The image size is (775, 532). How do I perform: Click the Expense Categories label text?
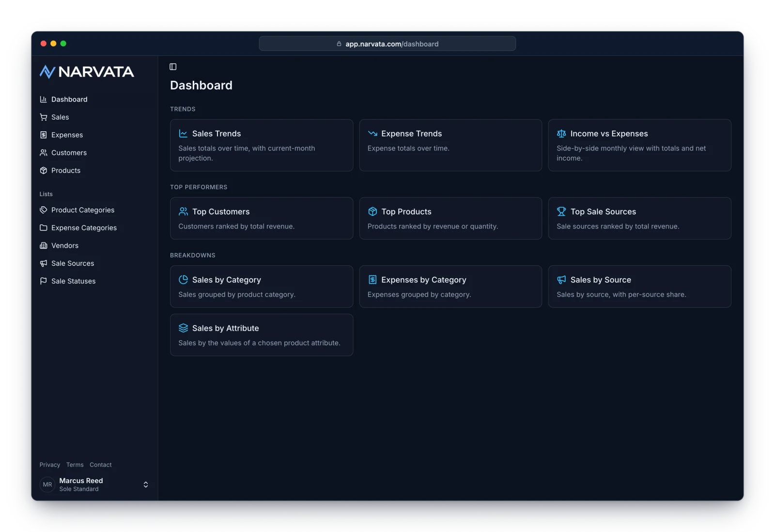click(84, 228)
